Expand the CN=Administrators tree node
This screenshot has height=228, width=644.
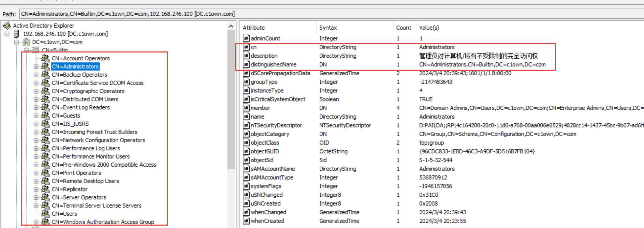pyautogui.click(x=36, y=66)
